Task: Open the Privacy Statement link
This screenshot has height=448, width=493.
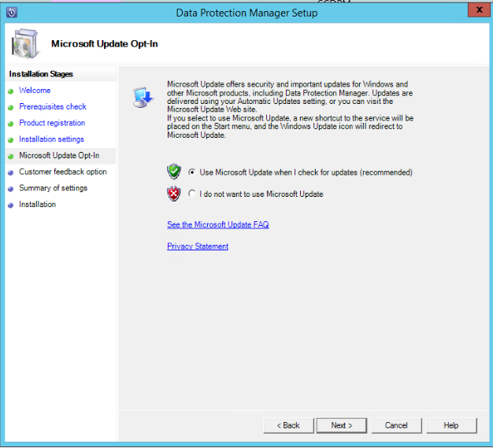Action: point(198,246)
